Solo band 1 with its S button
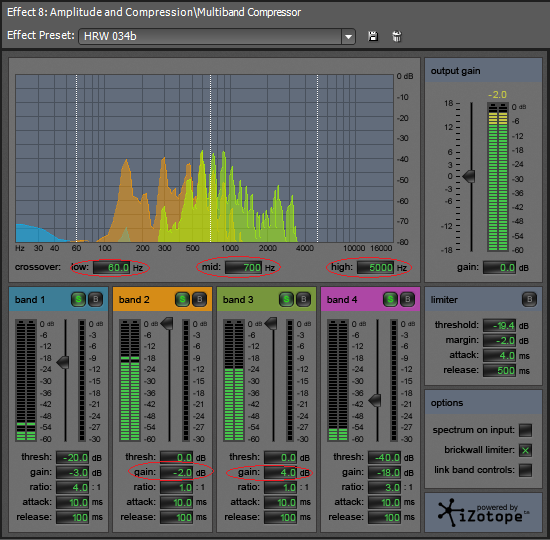The height and width of the screenshot is (540, 550). [78, 299]
